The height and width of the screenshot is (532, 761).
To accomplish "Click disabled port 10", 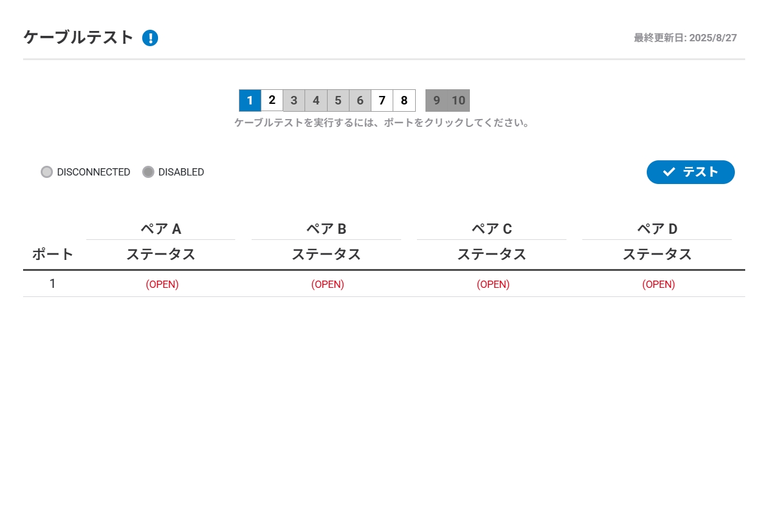I will [459, 100].
